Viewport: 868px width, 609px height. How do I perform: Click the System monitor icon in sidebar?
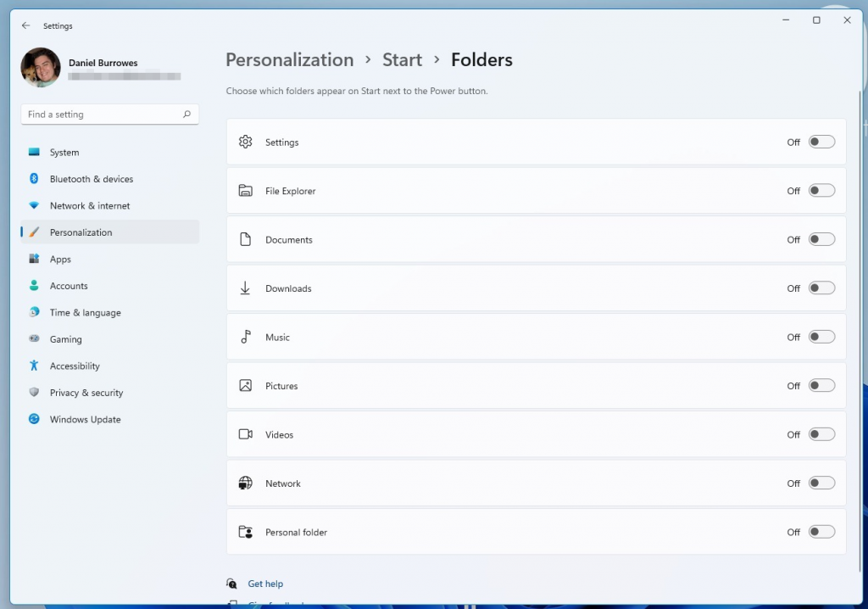34,152
